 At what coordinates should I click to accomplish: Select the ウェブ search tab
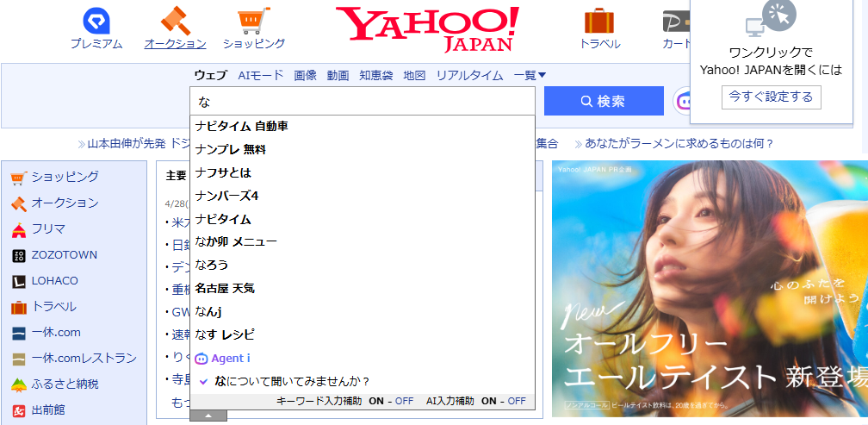210,75
